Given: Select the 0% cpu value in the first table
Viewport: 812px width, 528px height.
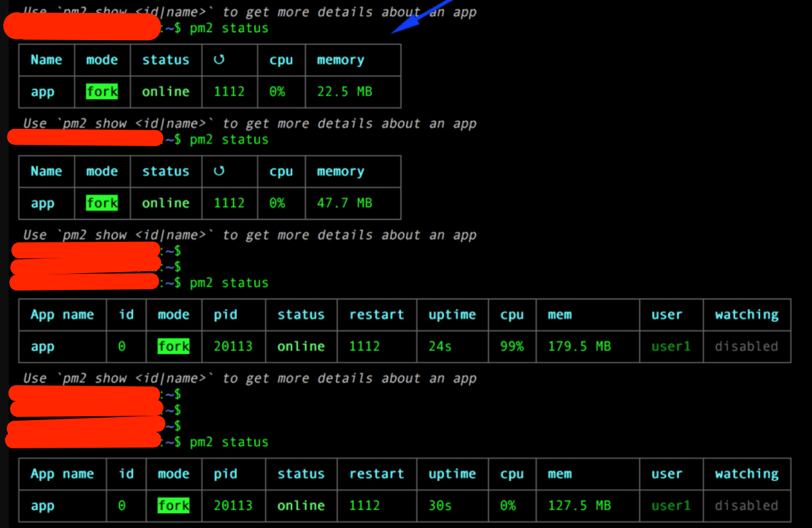Looking at the screenshot, I should [276, 91].
